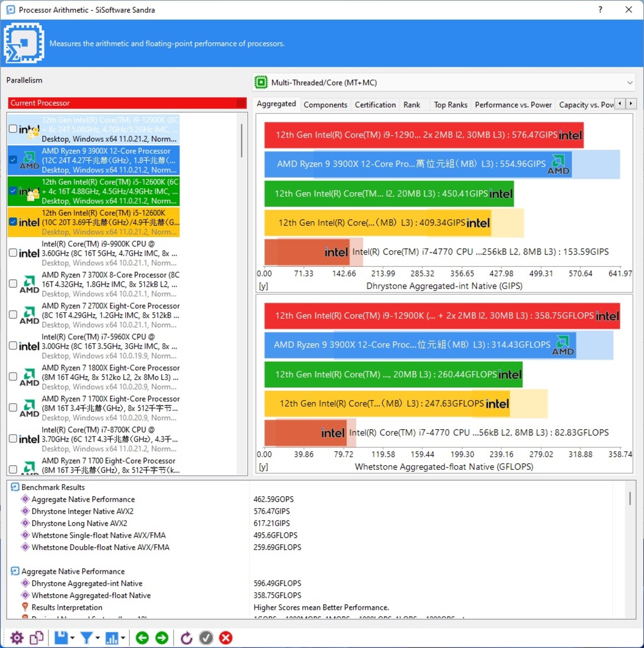This screenshot has height=648, width=644.
Task: Check the Intel Core i9-9900K checkbox
Action: tap(13, 253)
